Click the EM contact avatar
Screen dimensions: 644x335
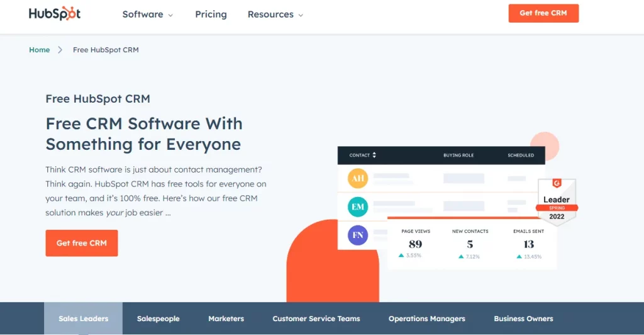358,207
